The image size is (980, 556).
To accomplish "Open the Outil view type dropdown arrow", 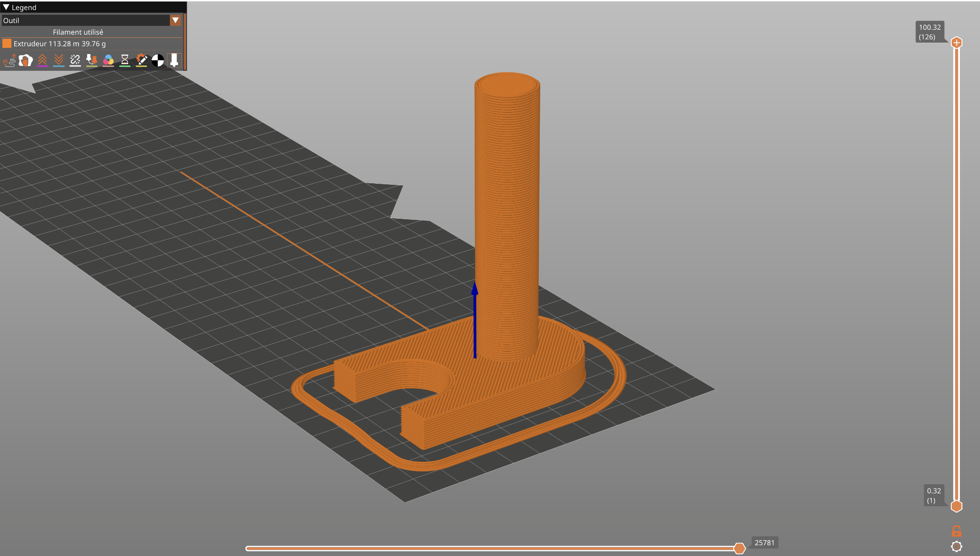I will click(175, 20).
